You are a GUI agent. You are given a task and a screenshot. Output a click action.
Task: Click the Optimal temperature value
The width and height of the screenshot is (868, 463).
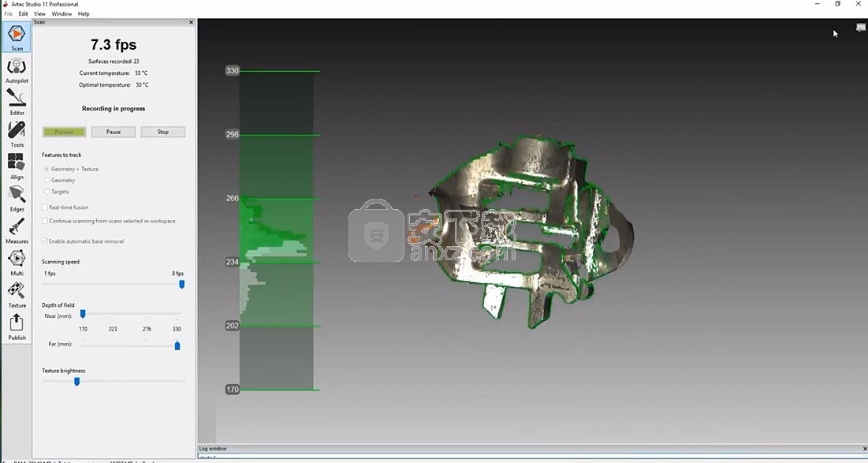click(142, 84)
